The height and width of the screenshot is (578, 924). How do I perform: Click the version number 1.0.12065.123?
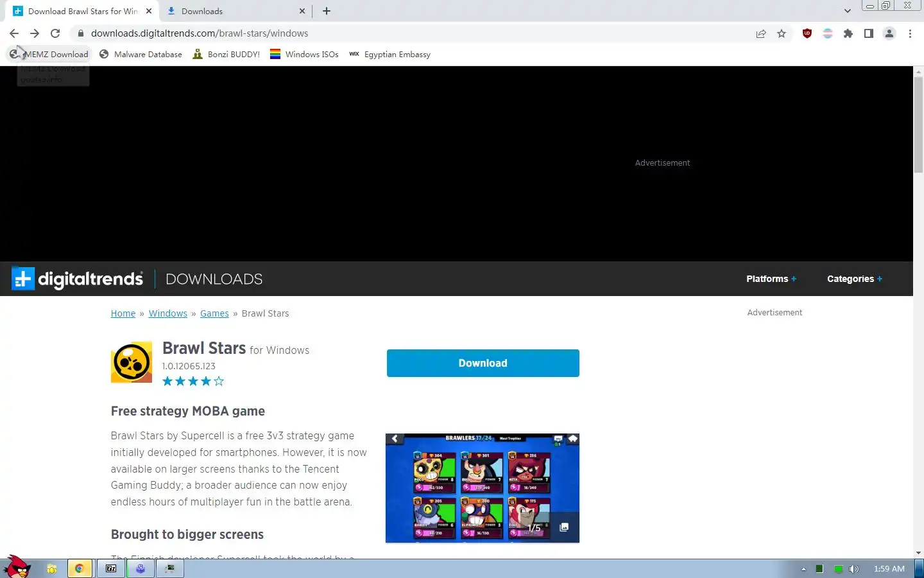189,366
